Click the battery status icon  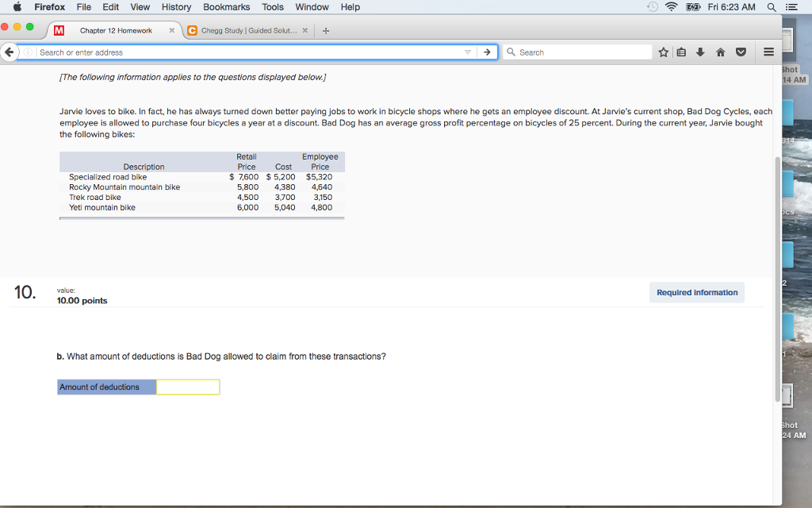point(693,6)
